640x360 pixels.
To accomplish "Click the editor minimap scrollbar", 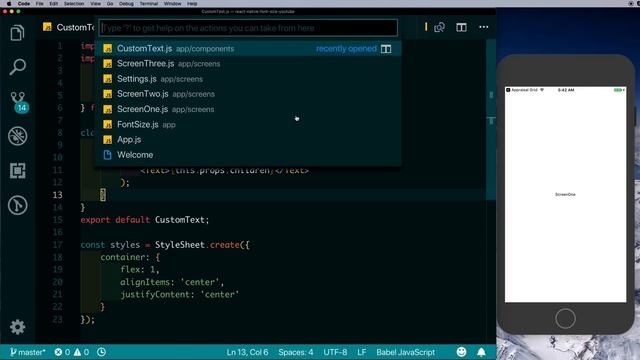I will [x=491, y=120].
